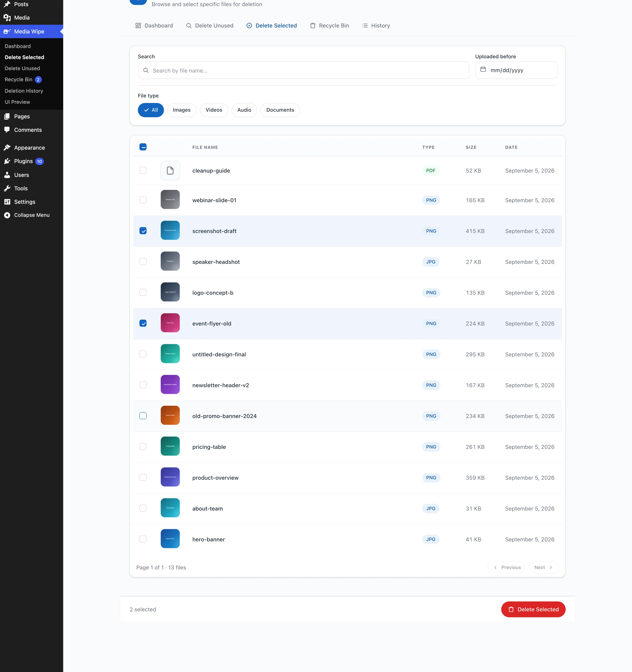Screen dimensions: 632x672
Task: Check the old-promo-banner-2024 checkbox
Action: pyautogui.click(x=143, y=416)
